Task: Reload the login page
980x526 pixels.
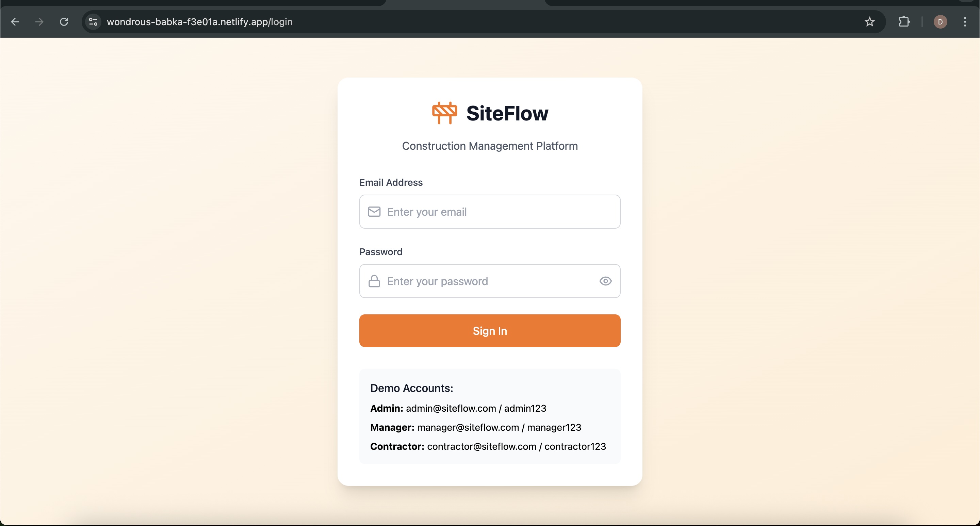Action: pyautogui.click(x=64, y=22)
